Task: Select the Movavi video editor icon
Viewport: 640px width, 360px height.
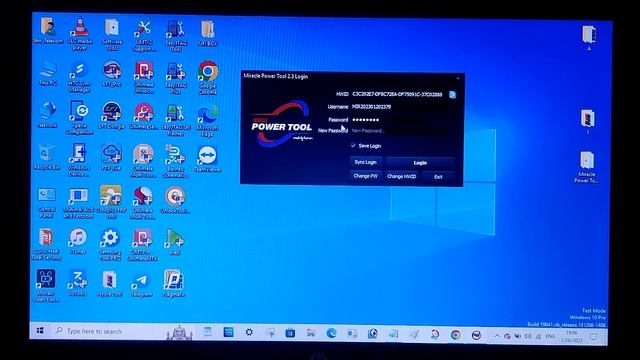Action: pos(46,286)
